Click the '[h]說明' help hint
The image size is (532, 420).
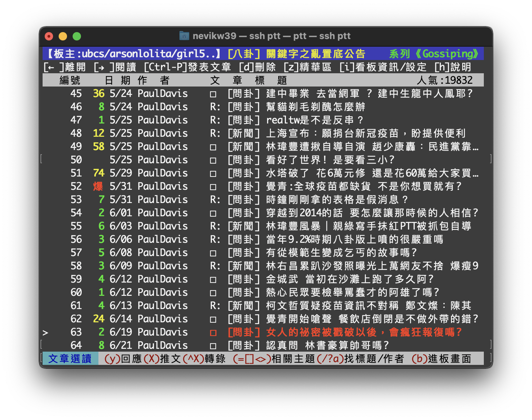453,67
